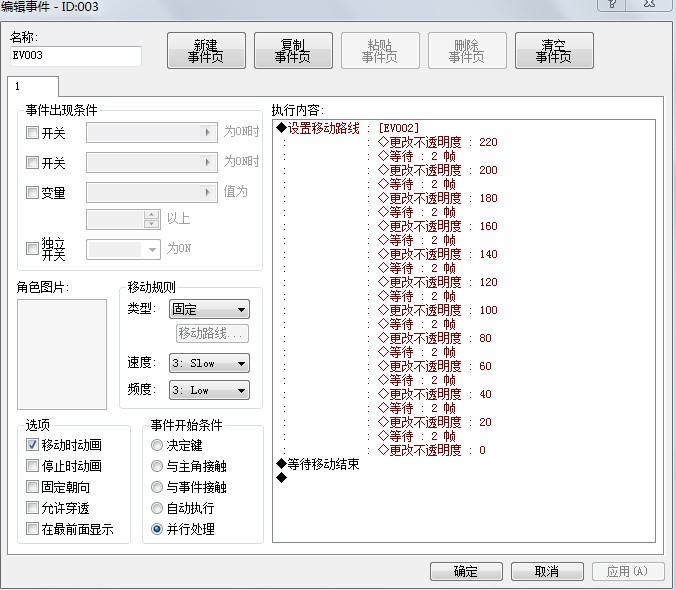Select the 与主角接触 trigger radio button
Image resolution: width=676 pixels, height=590 pixels.
pyautogui.click(x=157, y=465)
